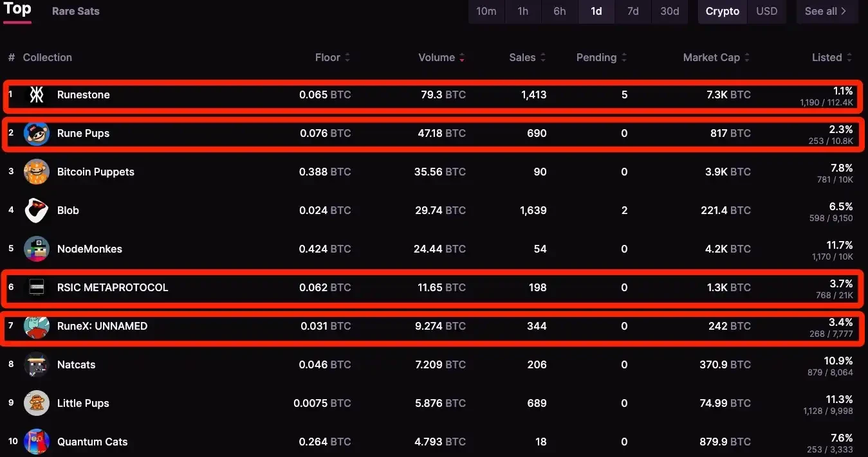Switch to the Rare Sats tab
Image resolution: width=868 pixels, height=457 pixels.
(76, 12)
